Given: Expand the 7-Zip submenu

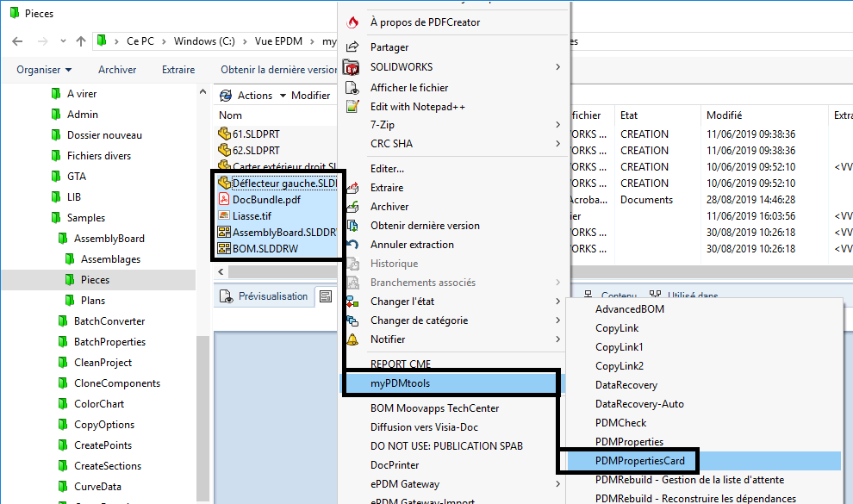Looking at the screenshot, I should click(x=557, y=126).
